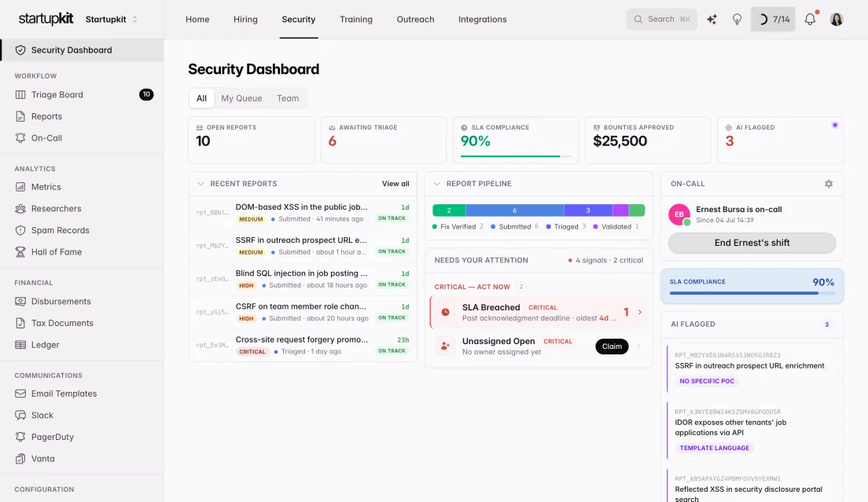Open the user avatar menu
This screenshot has width=868, height=502.
837,20
